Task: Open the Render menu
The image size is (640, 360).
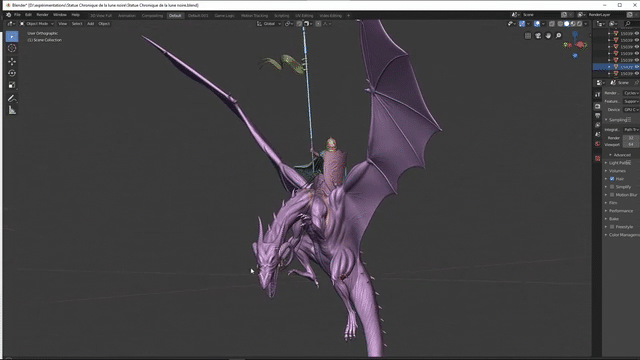Action: (x=42, y=15)
